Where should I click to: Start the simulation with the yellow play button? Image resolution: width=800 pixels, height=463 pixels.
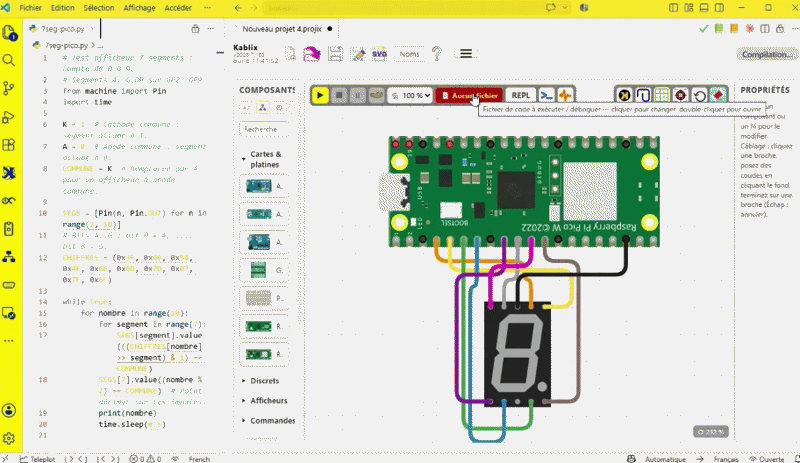tap(320, 95)
